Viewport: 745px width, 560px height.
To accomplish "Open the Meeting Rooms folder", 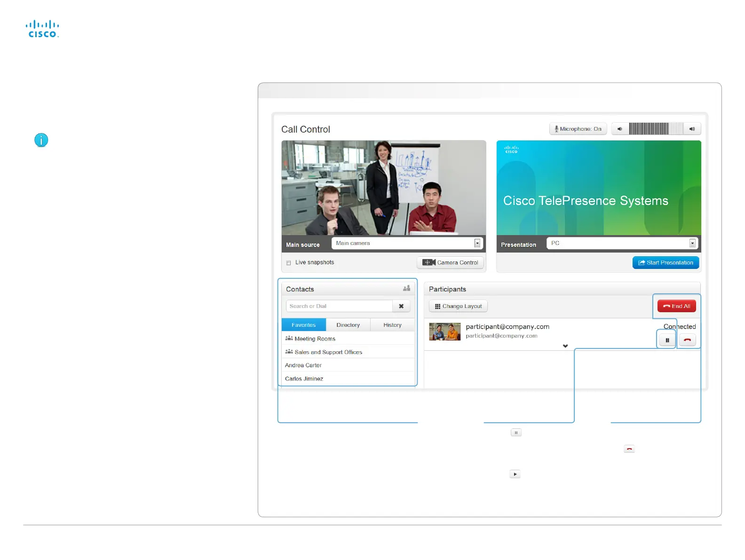I will [x=348, y=339].
